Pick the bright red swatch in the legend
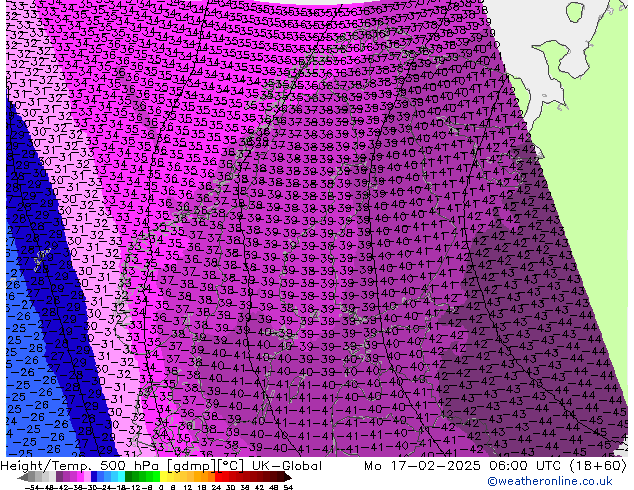This screenshot has width=634, height=490. (218, 477)
